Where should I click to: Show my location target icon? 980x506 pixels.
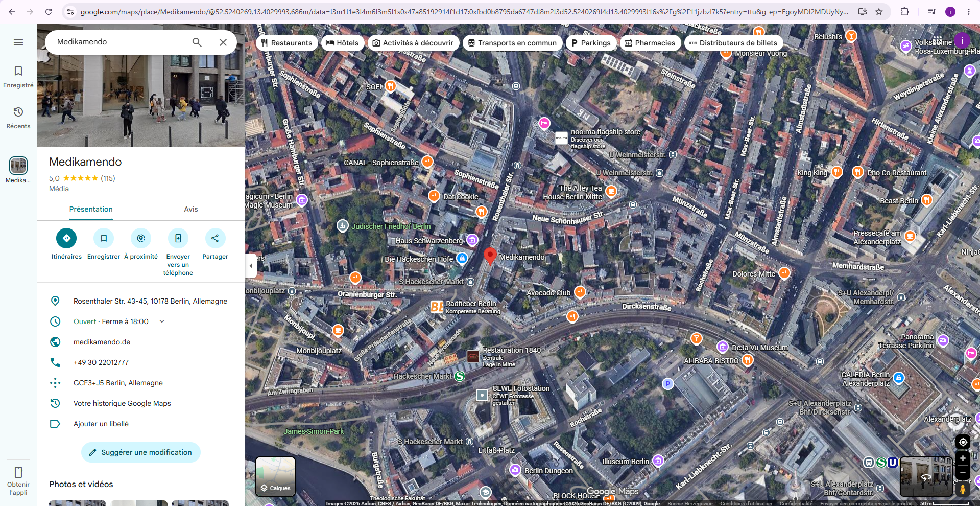[x=963, y=442]
